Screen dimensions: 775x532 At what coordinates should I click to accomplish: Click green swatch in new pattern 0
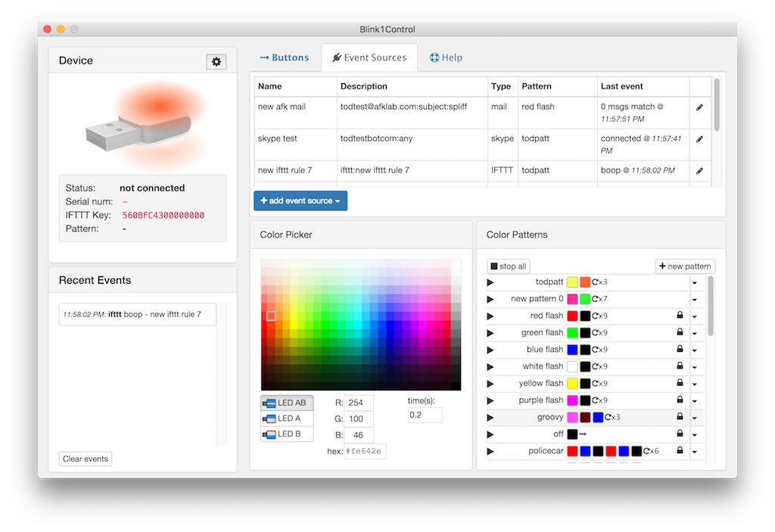585,299
